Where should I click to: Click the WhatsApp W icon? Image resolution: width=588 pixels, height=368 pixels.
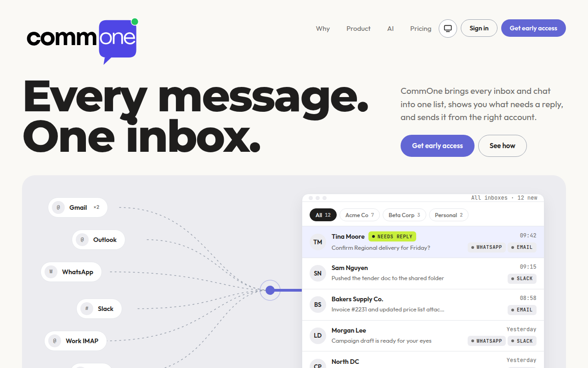tap(51, 272)
